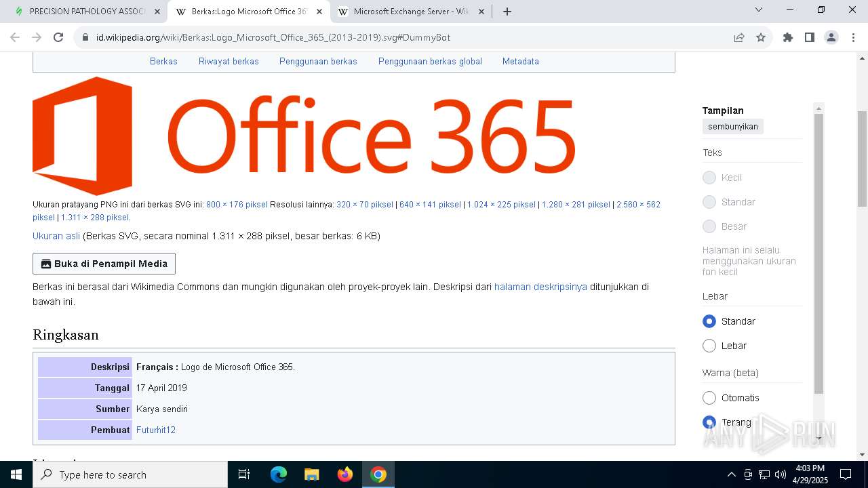Select the Standar text size radio
The height and width of the screenshot is (488, 868).
(709, 202)
